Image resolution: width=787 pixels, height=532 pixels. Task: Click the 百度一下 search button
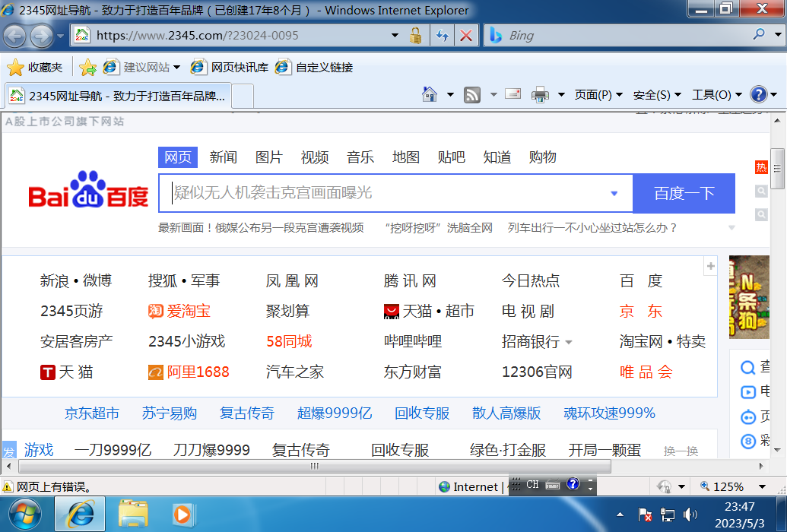tap(684, 193)
